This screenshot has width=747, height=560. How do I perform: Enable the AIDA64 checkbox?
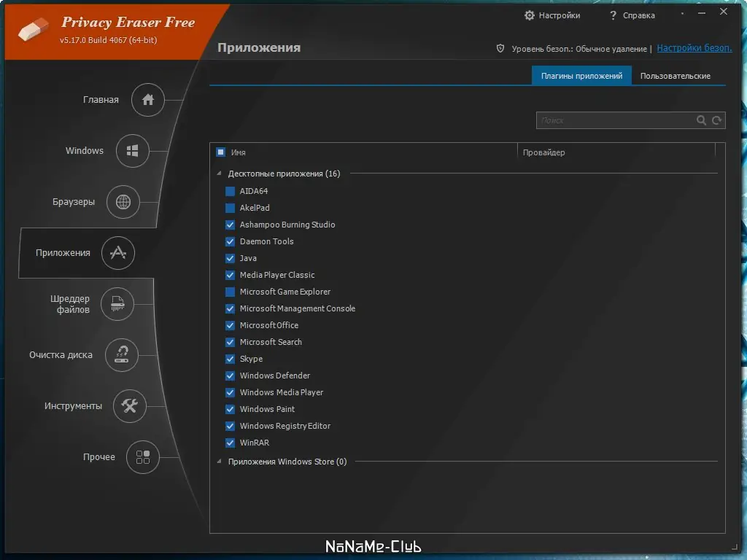pyautogui.click(x=230, y=191)
